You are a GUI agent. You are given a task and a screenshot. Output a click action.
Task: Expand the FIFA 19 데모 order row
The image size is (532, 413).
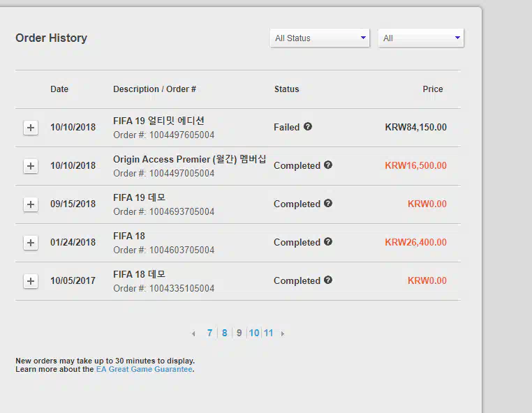coord(31,204)
